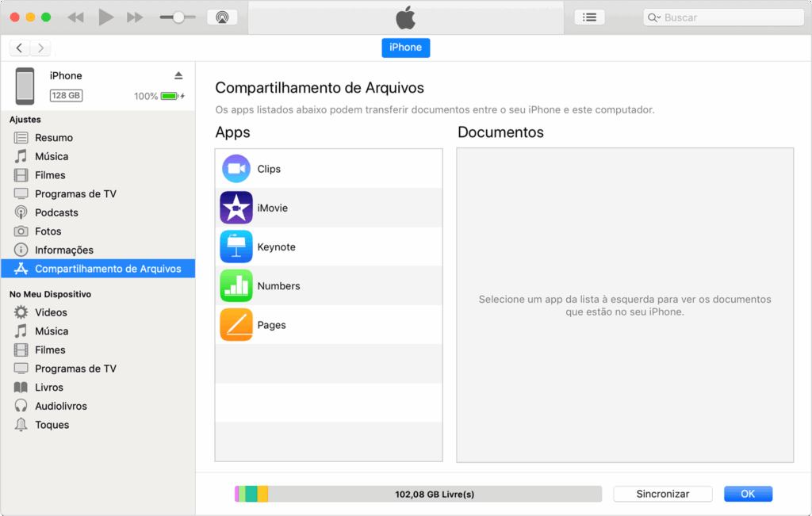
Task: Open iMovie in the Apps list
Action: [236, 207]
